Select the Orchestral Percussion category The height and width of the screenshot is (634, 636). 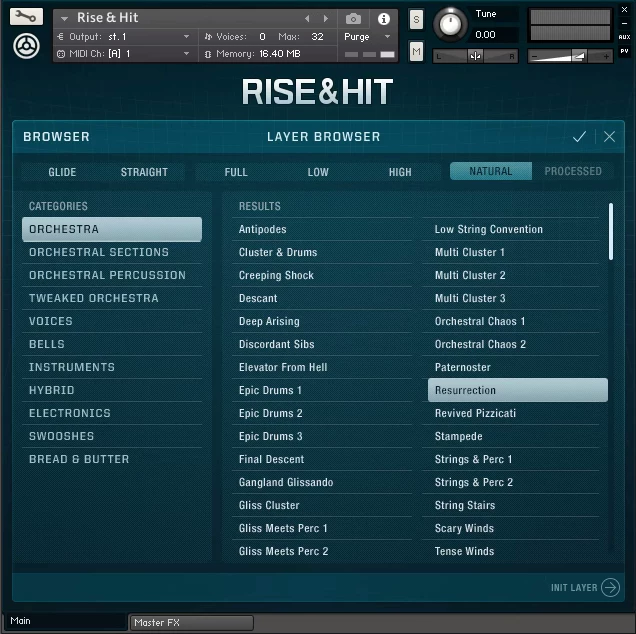click(112, 275)
